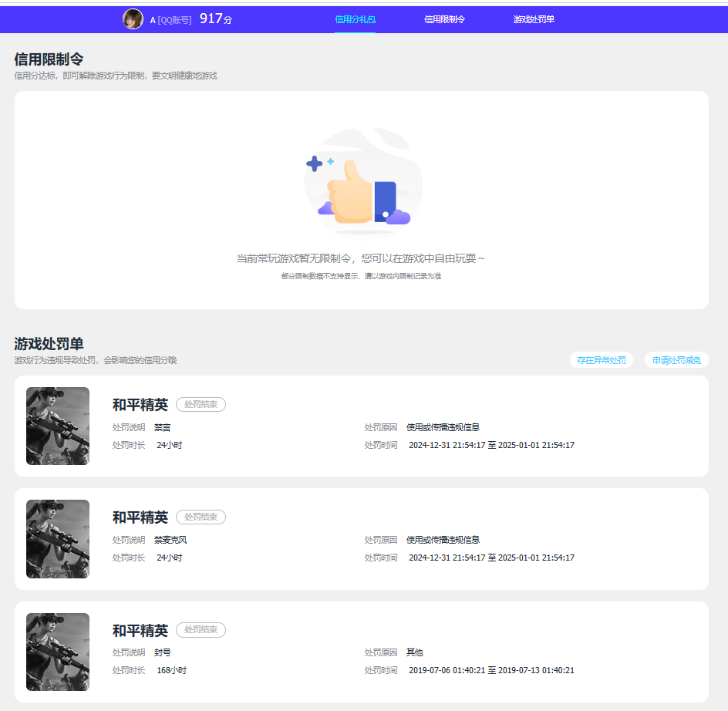Click the 信用分达标 subtitle text

tap(116, 76)
